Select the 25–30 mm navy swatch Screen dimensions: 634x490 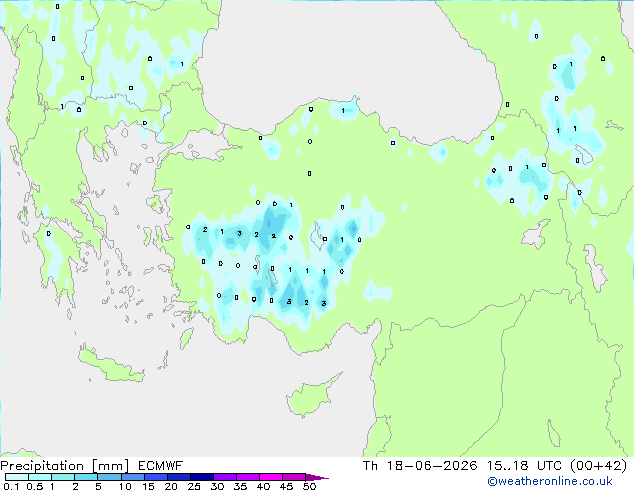tap(201, 477)
